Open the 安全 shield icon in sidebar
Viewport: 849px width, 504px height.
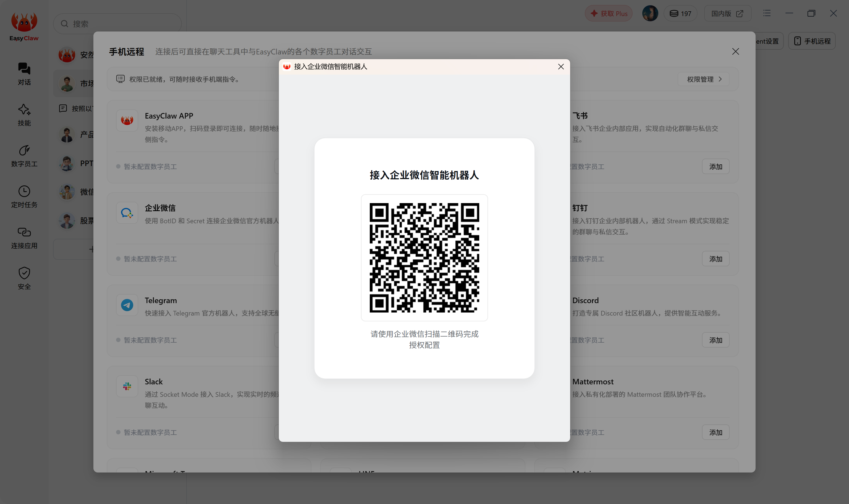24,278
